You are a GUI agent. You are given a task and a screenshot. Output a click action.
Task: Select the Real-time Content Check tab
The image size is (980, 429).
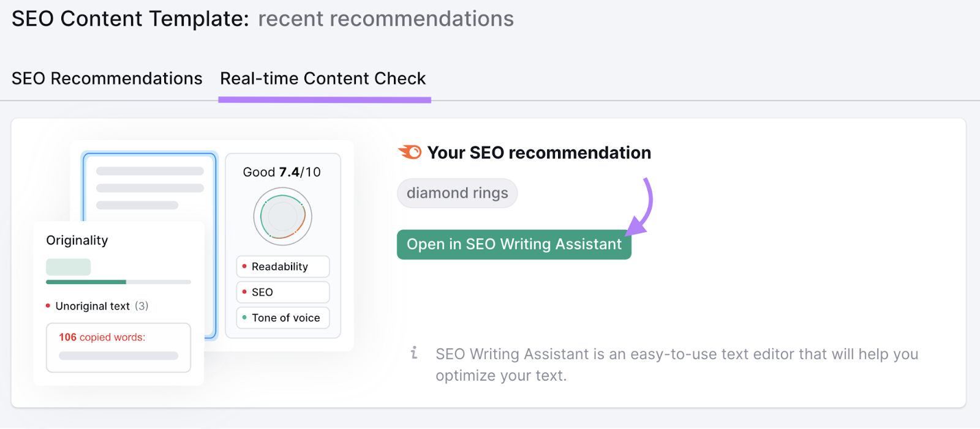[x=323, y=78]
